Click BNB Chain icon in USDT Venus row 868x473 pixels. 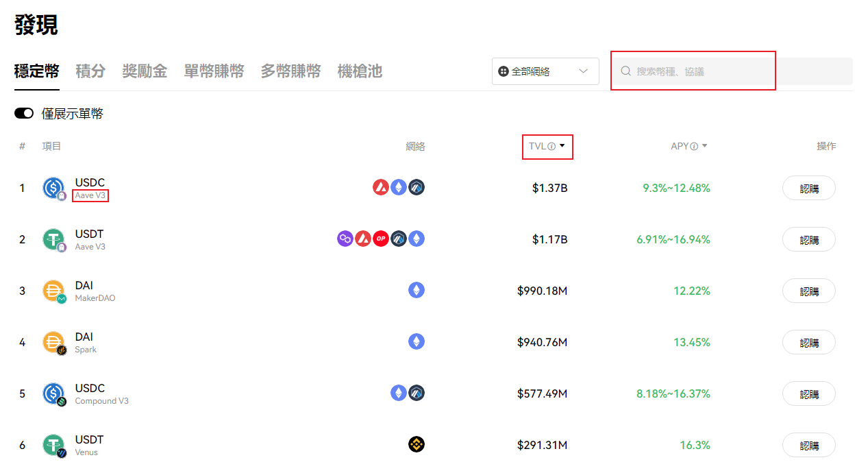coord(417,444)
